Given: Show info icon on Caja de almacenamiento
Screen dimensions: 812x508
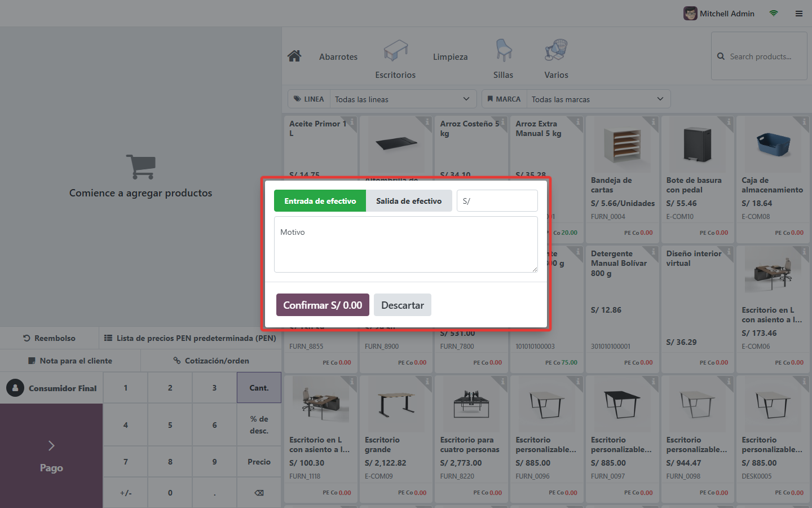Looking at the screenshot, I should [x=804, y=121].
